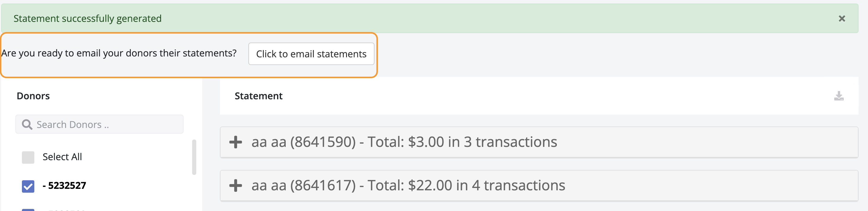This screenshot has width=868, height=211.
Task: Click the Statement panel header
Action: click(x=258, y=96)
